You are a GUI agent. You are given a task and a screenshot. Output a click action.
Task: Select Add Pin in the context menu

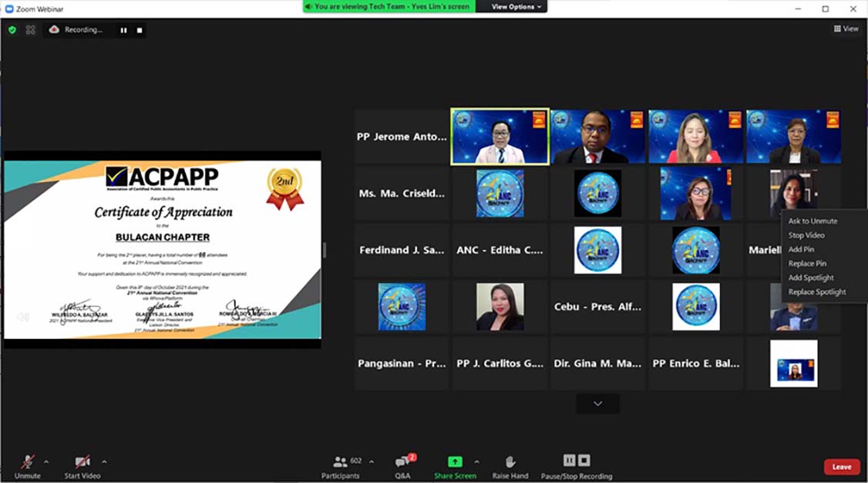801,249
